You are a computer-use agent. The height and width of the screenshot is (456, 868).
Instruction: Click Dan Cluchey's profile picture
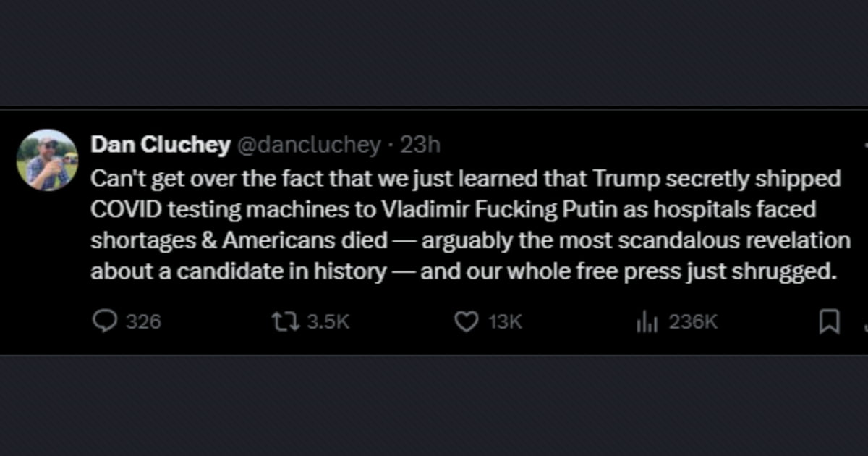(48, 159)
